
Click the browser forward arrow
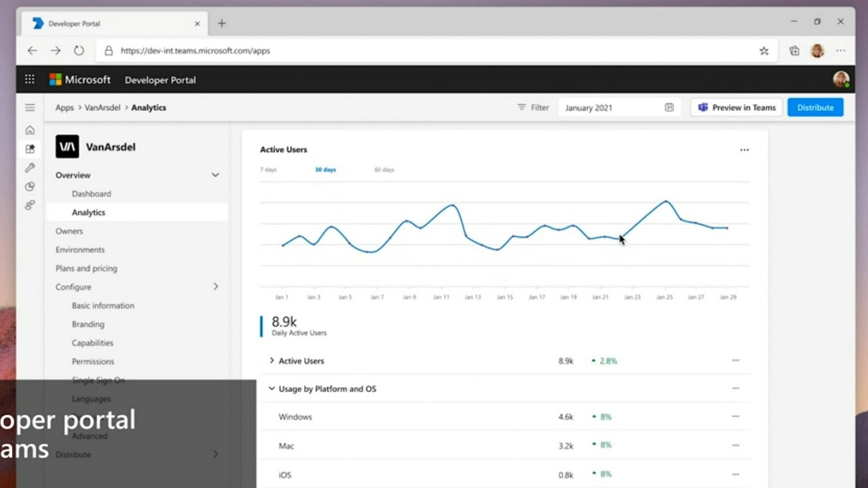(56, 50)
